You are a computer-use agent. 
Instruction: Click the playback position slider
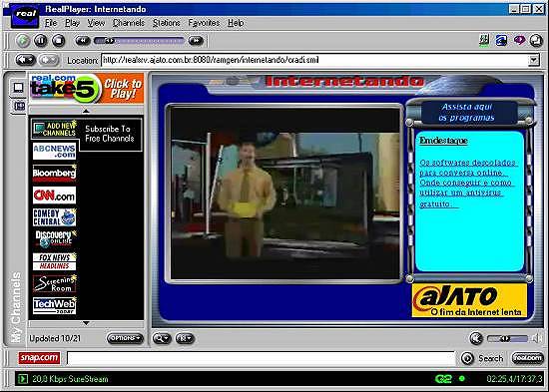click(x=139, y=41)
